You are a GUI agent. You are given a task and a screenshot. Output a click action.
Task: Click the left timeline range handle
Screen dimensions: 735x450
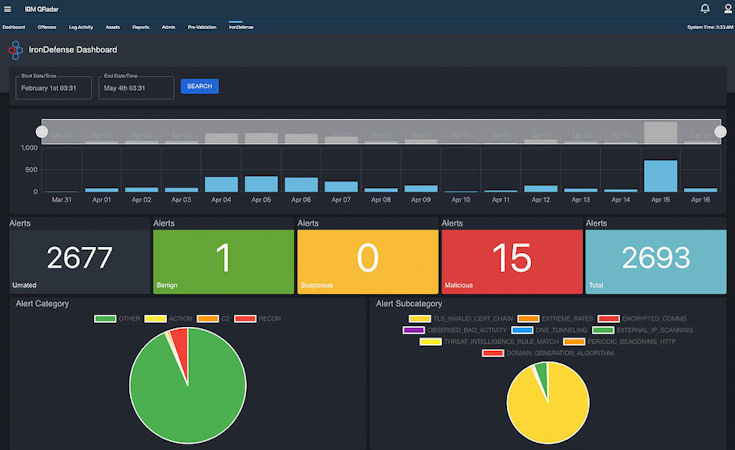[x=42, y=132]
